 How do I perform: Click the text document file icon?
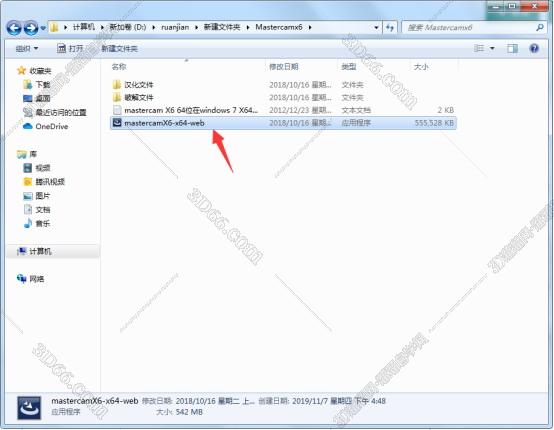pos(117,110)
